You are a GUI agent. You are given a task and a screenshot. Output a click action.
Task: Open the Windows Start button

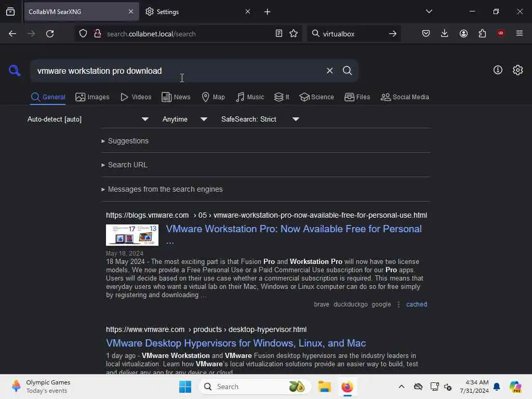(185, 387)
